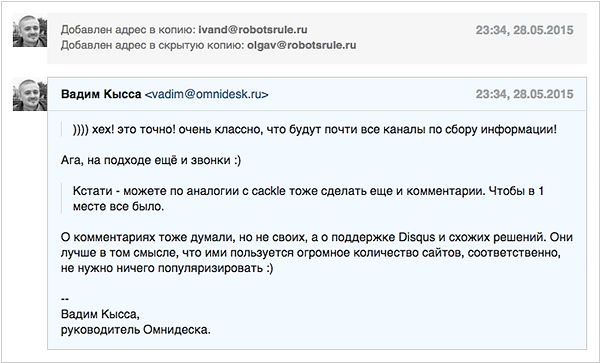This screenshot has width=600, height=363.
Task: Click the top note timestamp 23:34, 28.05.2015
Action: [x=524, y=30]
